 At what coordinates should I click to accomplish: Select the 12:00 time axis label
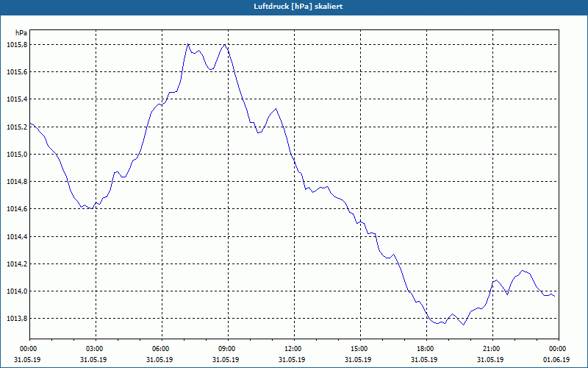[294, 349]
